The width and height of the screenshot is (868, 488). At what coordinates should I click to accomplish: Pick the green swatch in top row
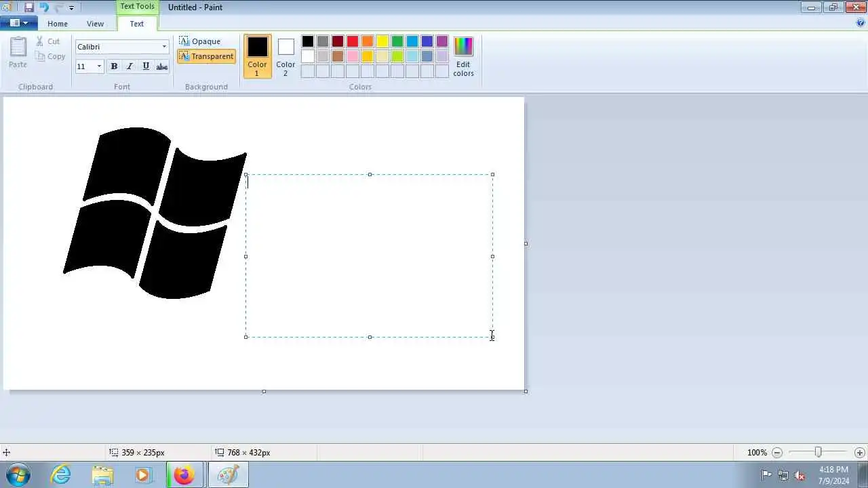click(397, 41)
